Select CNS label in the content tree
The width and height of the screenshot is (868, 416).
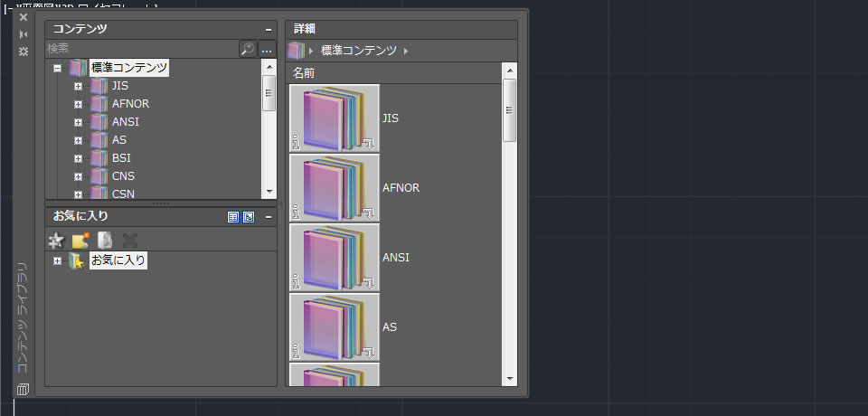coord(123,176)
